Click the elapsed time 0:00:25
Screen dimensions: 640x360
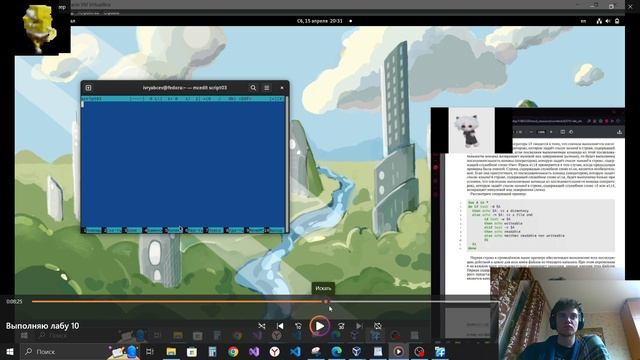click(x=14, y=302)
